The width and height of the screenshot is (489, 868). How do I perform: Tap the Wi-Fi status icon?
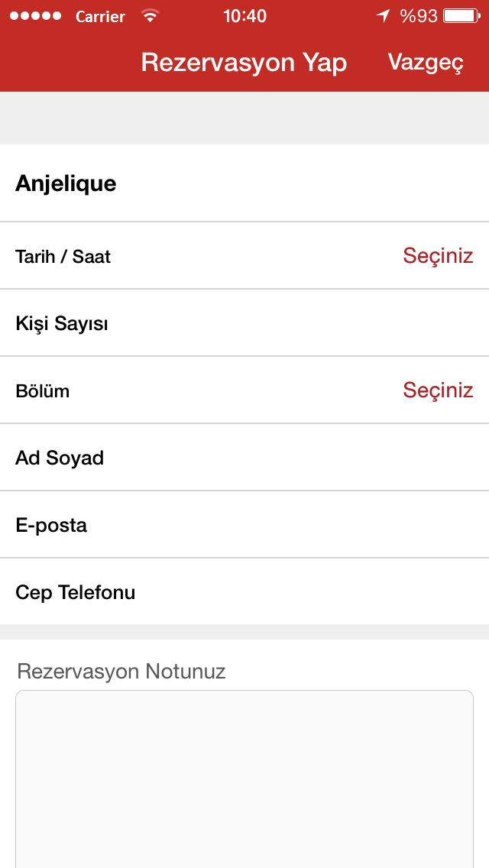click(x=151, y=16)
